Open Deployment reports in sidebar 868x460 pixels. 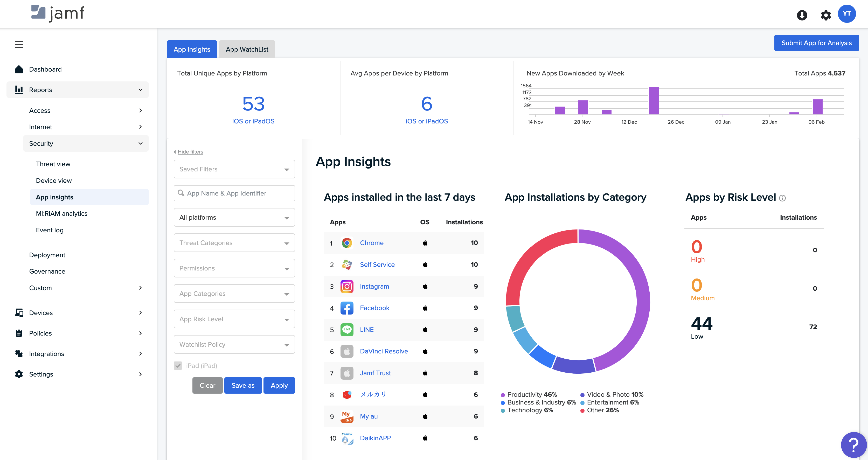click(47, 255)
